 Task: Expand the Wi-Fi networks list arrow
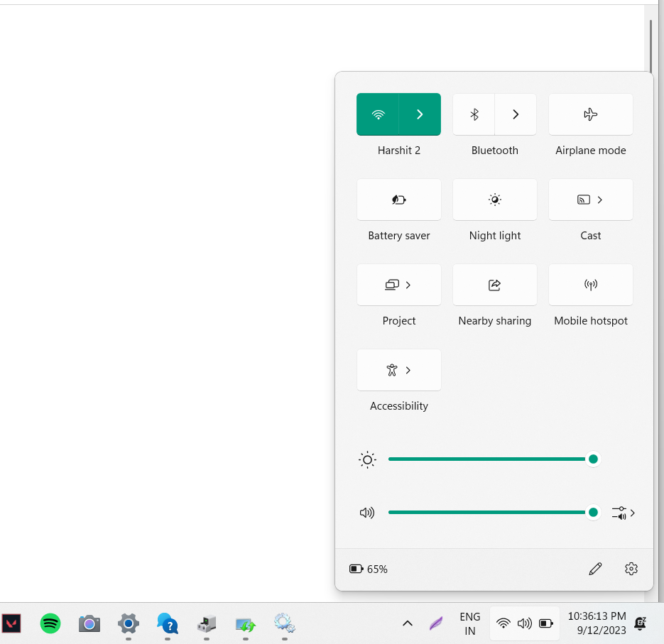tap(420, 114)
